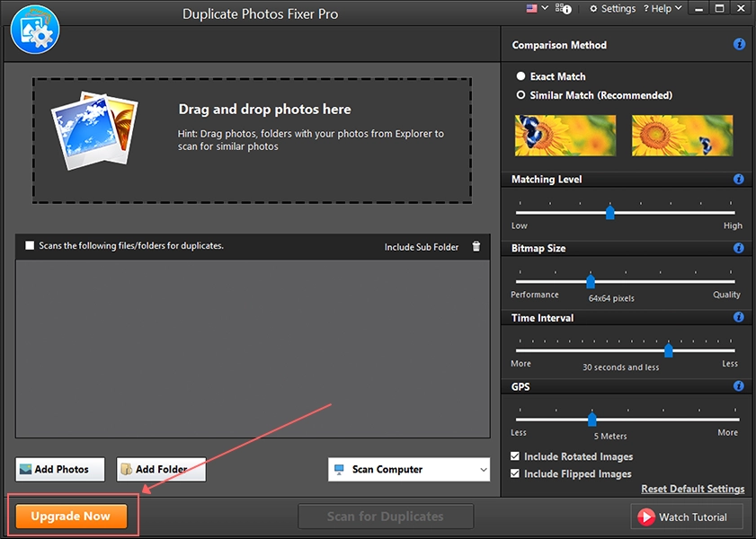Click Reset Default Settings link
This screenshot has height=539, width=756.
[x=693, y=489]
